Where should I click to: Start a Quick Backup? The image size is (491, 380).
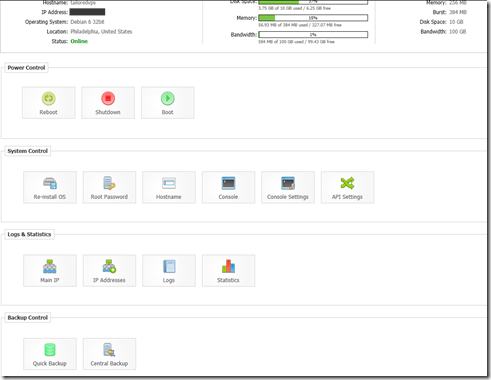click(50, 354)
